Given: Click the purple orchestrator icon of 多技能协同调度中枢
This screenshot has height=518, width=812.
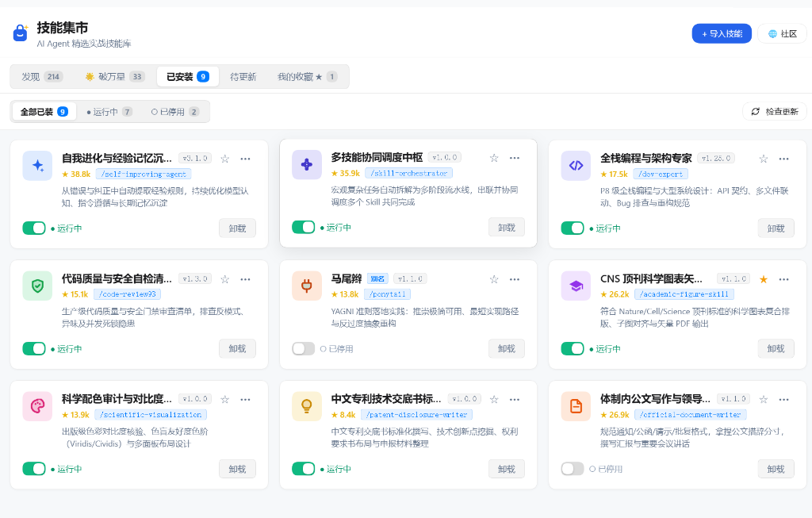Looking at the screenshot, I should click(307, 165).
